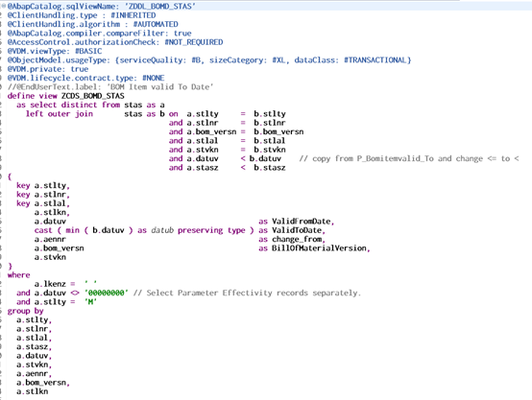Click the serviceQuality keyword in usageType
This screenshot has width=532, height=400.
pos(151,60)
